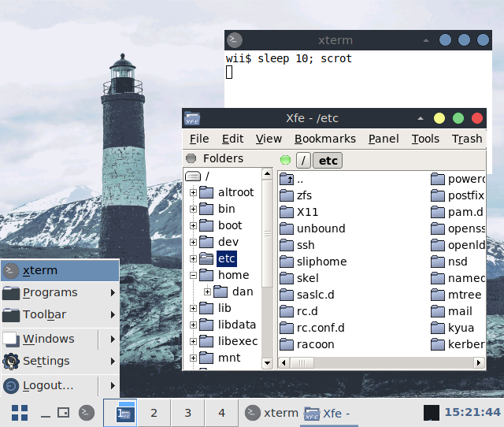The image size is (504, 427).
Task: Open the Bookmarks menu
Action: (x=324, y=139)
